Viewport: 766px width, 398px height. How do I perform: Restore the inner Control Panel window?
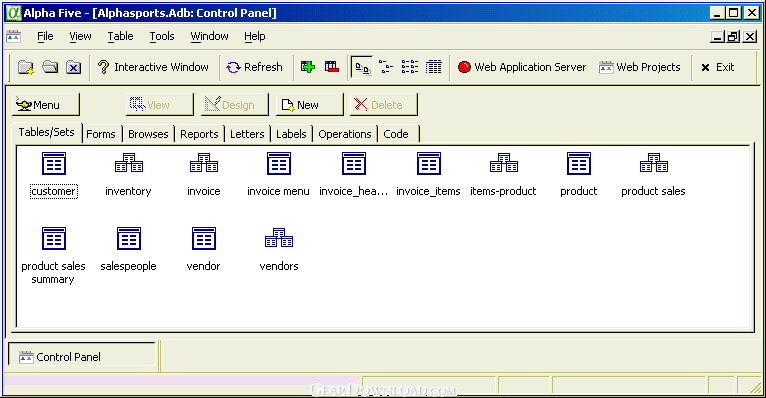point(733,37)
